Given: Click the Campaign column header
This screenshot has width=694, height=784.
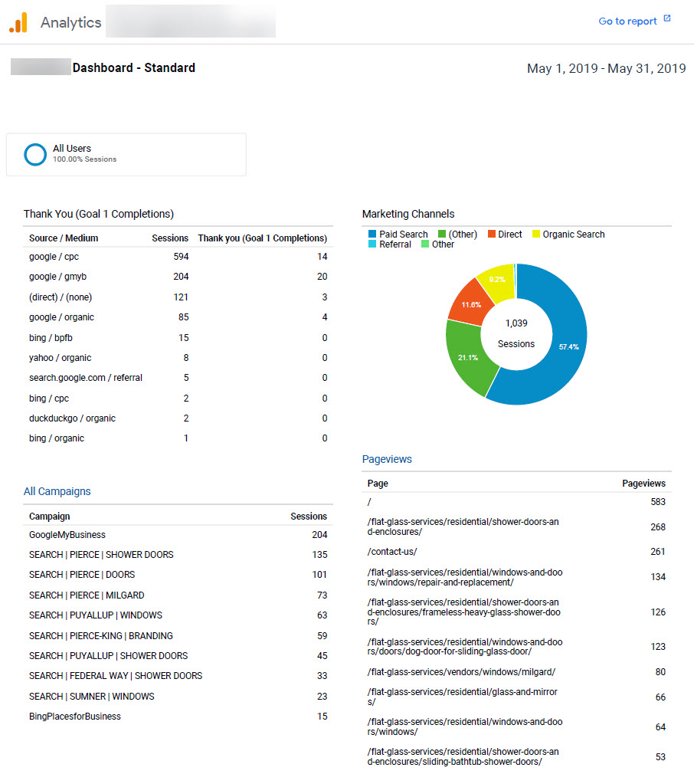Looking at the screenshot, I should (x=49, y=517).
